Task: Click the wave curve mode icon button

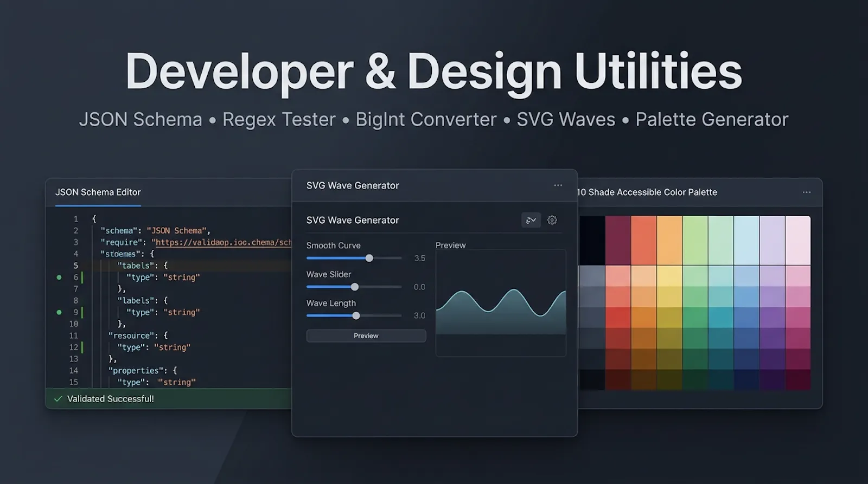Action: click(531, 220)
